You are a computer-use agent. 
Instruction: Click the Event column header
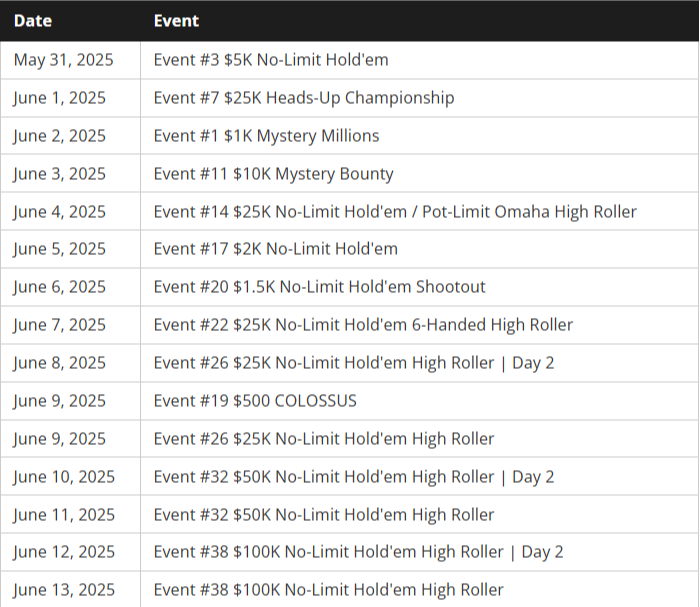pos(176,20)
